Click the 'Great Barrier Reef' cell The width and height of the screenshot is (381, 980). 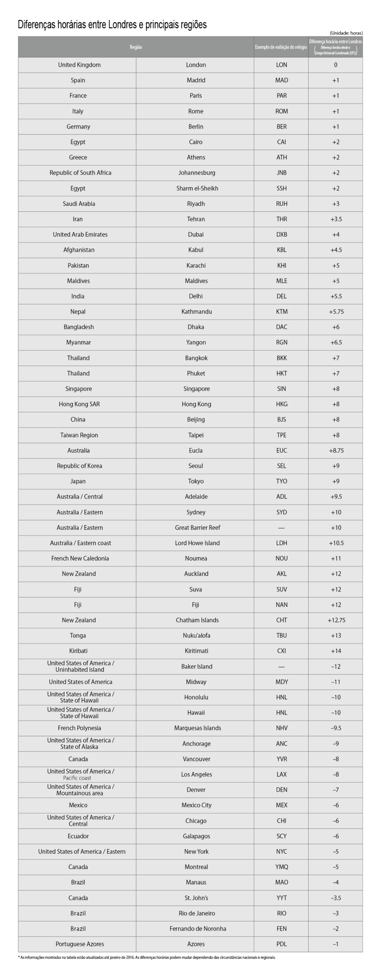(197, 528)
